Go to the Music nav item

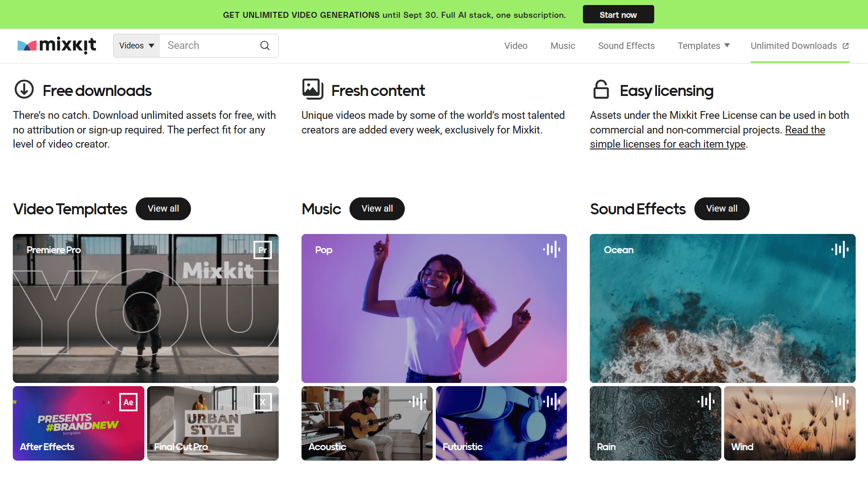[x=562, y=46]
